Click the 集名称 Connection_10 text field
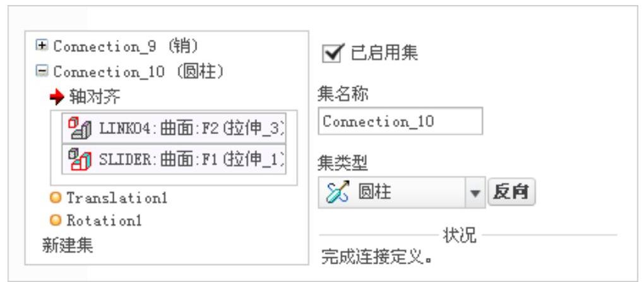Viewport: 644px width, 282px height. [400, 121]
